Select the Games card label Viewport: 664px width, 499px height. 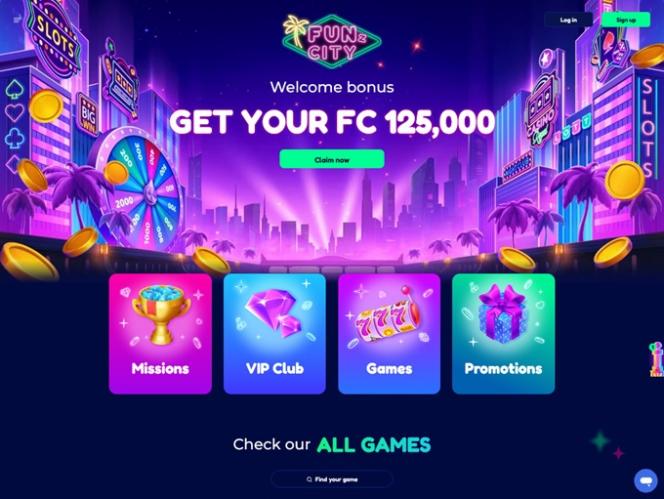[389, 369]
